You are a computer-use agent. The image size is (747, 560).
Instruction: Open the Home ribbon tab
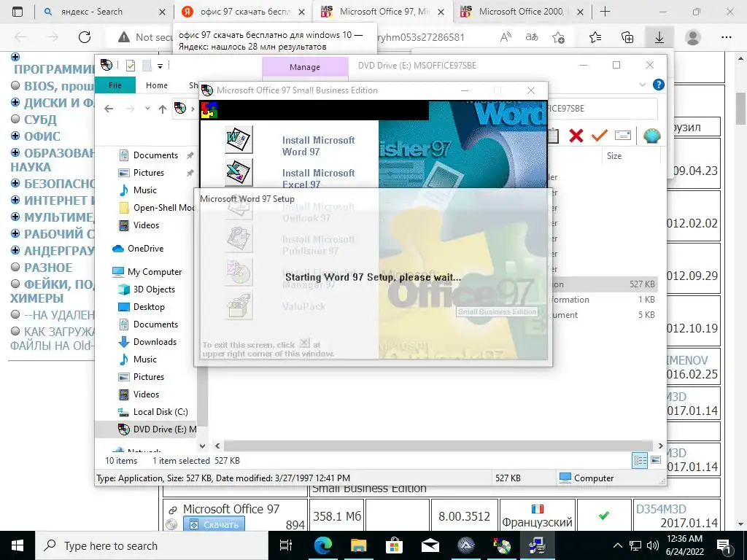157,85
